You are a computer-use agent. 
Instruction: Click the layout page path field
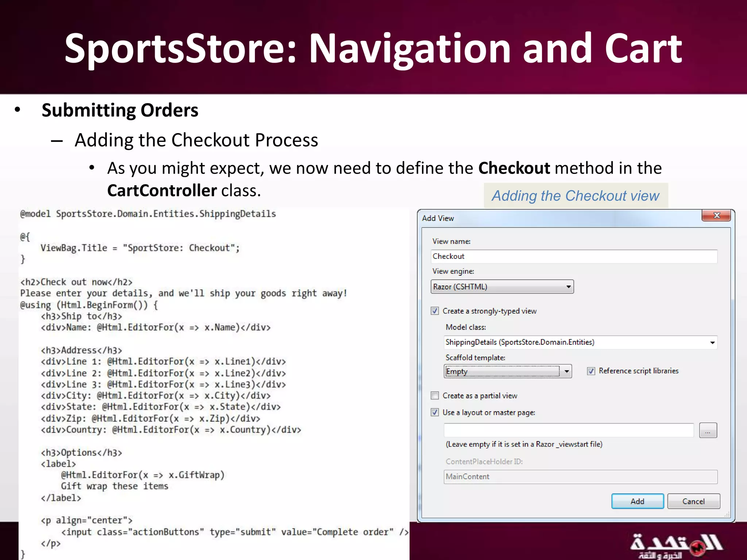click(x=569, y=430)
